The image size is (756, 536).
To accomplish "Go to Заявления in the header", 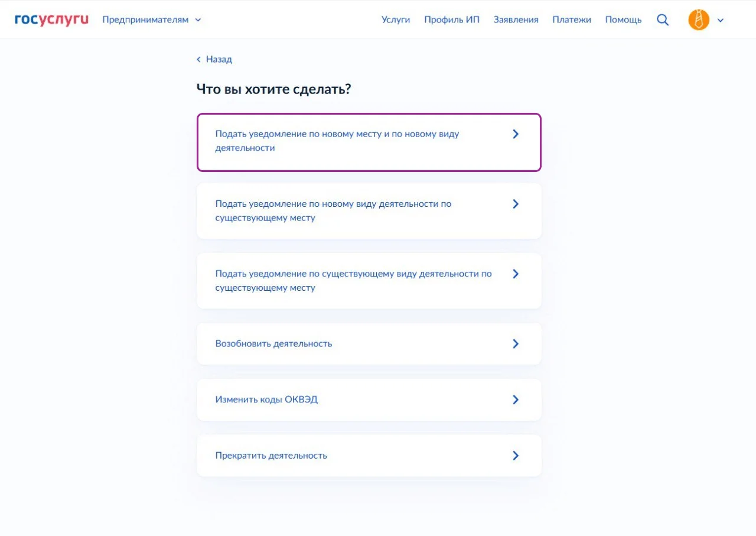I will 516,20.
